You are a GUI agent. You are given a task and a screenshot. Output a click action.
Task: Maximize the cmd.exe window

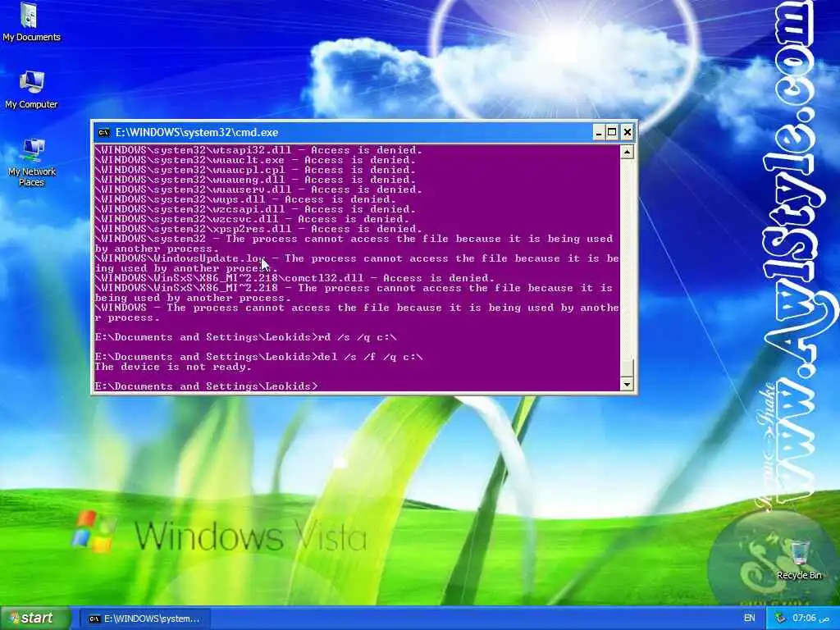tap(612, 132)
